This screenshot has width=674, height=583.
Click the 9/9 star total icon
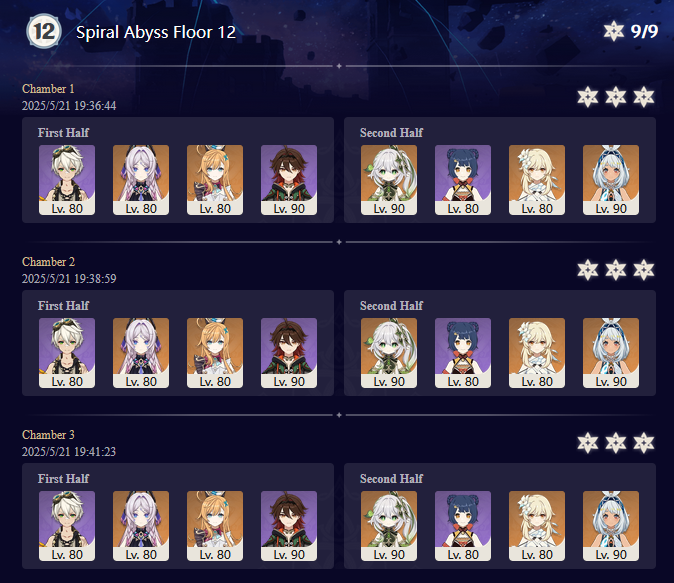(x=613, y=31)
